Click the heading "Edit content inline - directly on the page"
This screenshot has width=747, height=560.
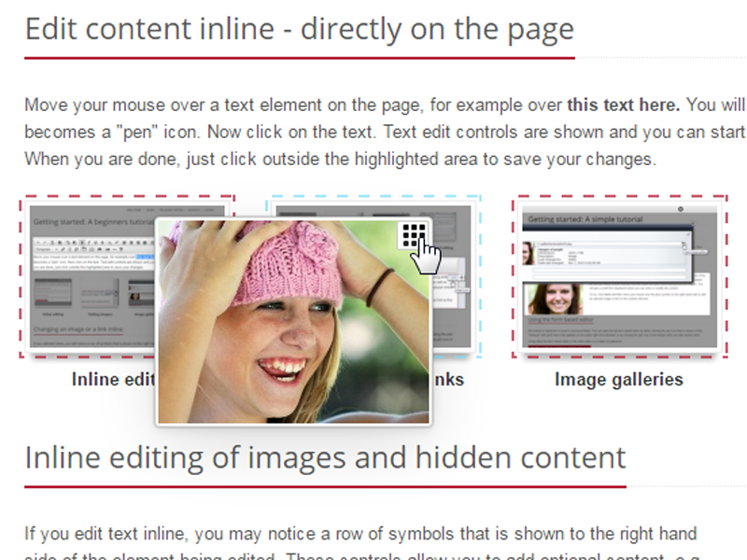pos(299,29)
